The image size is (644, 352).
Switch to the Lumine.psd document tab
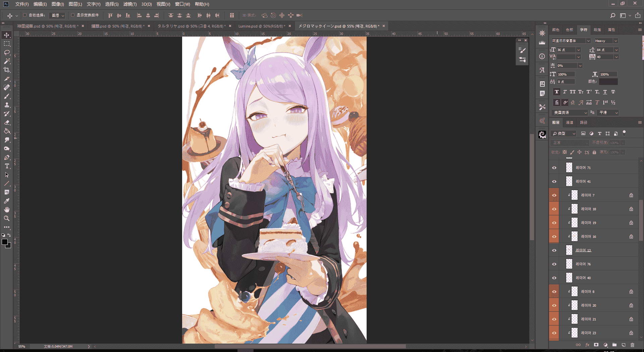pos(262,26)
